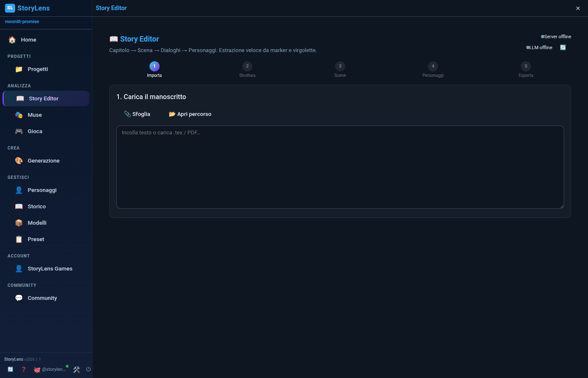Go to step 1 Importa
The image size is (588, 378).
[x=154, y=70]
